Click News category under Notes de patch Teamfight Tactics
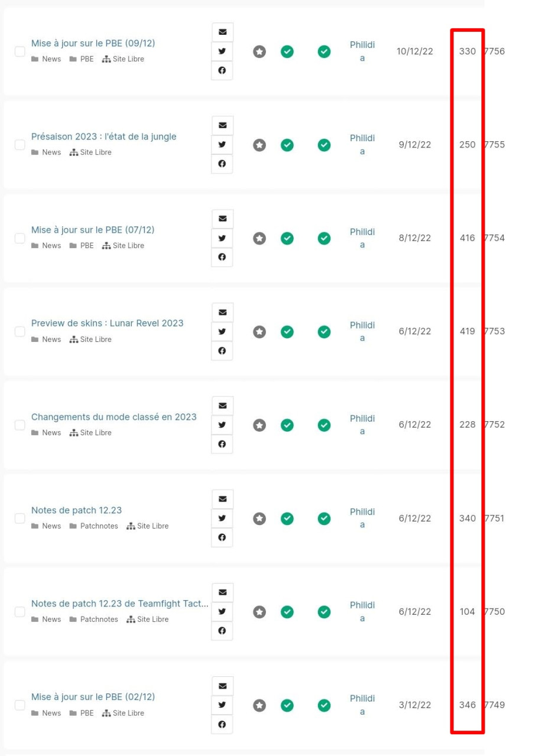 (x=51, y=620)
